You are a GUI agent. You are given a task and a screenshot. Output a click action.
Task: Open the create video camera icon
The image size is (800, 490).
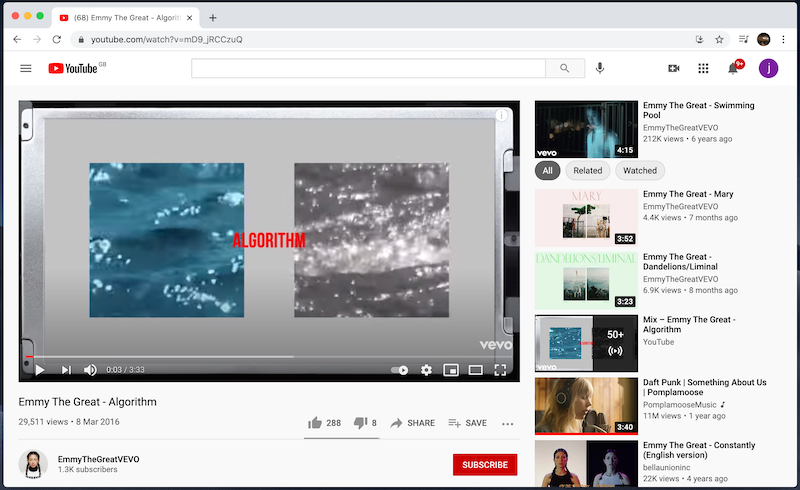coord(673,68)
